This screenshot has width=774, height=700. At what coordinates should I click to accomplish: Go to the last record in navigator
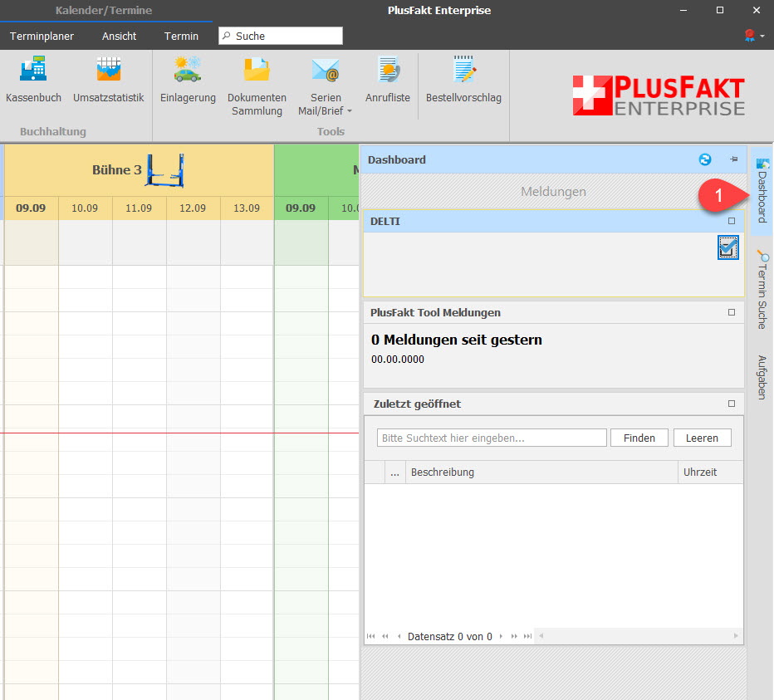click(527, 636)
